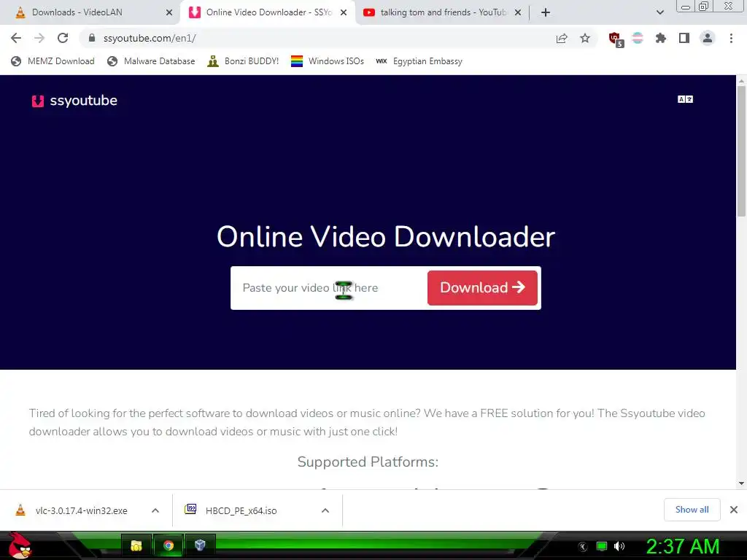
Task: Click the network monitor tray icon
Action: click(602, 546)
